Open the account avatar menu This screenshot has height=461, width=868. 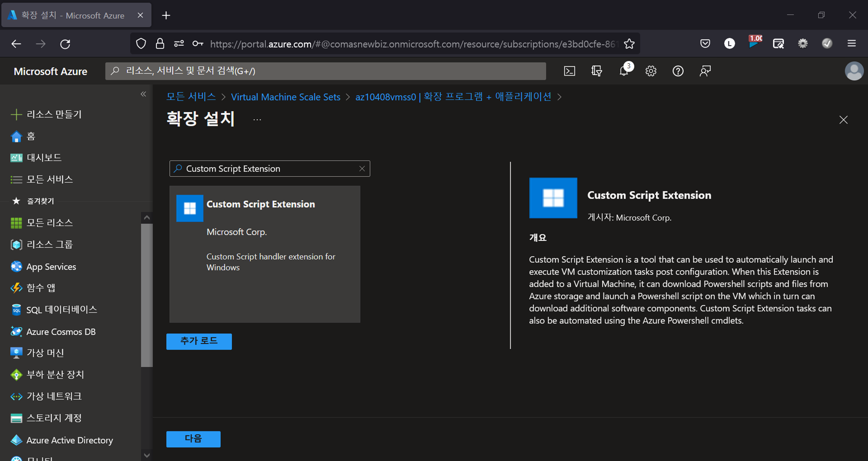pos(854,71)
